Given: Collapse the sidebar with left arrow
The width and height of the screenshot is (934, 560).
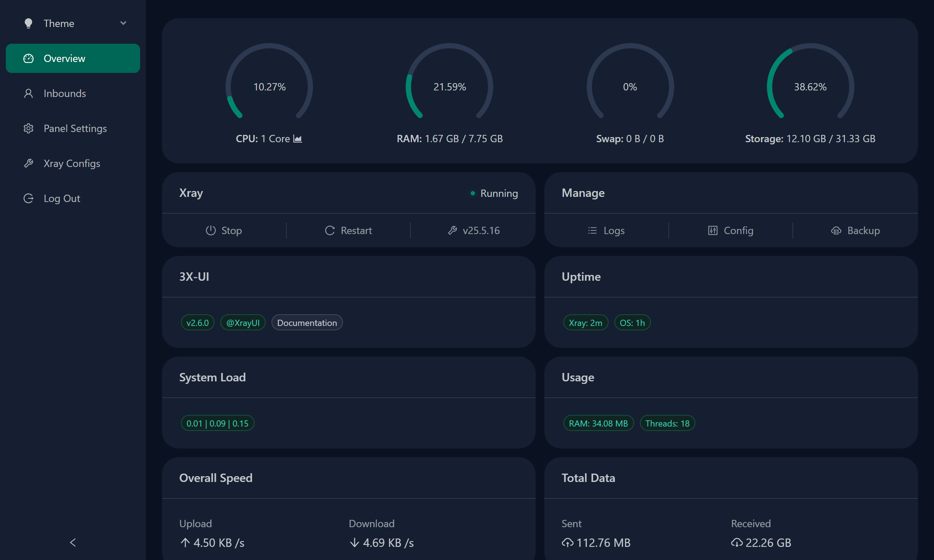Looking at the screenshot, I should point(73,542).
